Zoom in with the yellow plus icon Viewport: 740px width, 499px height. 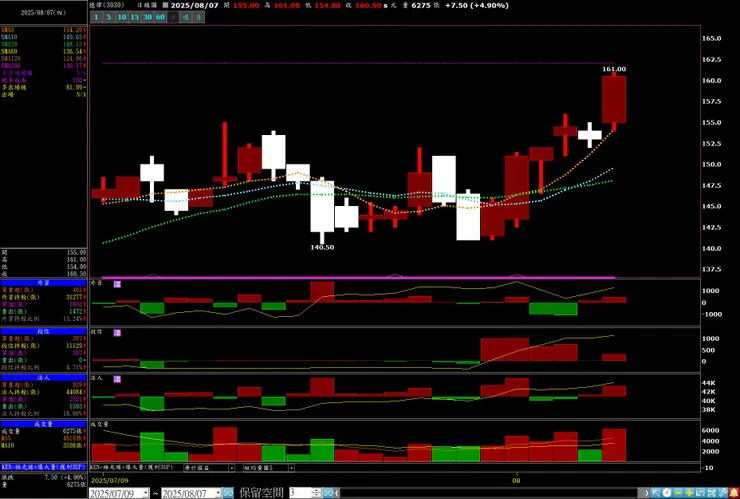coord(689,492)
